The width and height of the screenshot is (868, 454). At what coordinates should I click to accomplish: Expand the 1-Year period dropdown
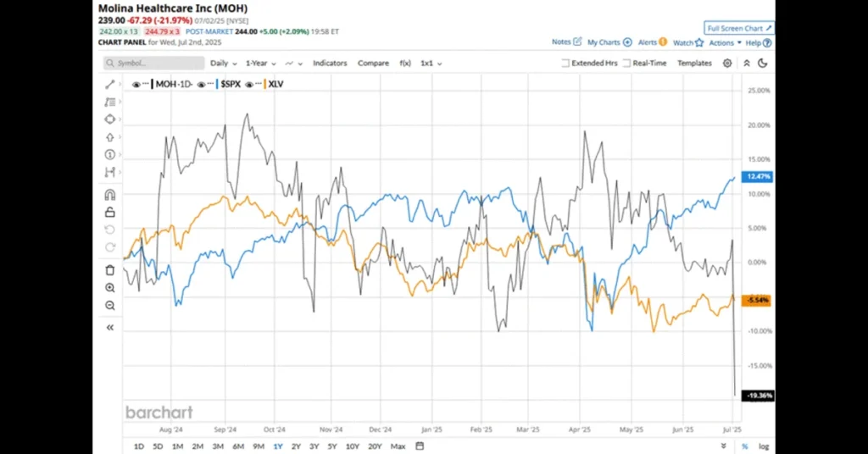click(x=261, y=64)
